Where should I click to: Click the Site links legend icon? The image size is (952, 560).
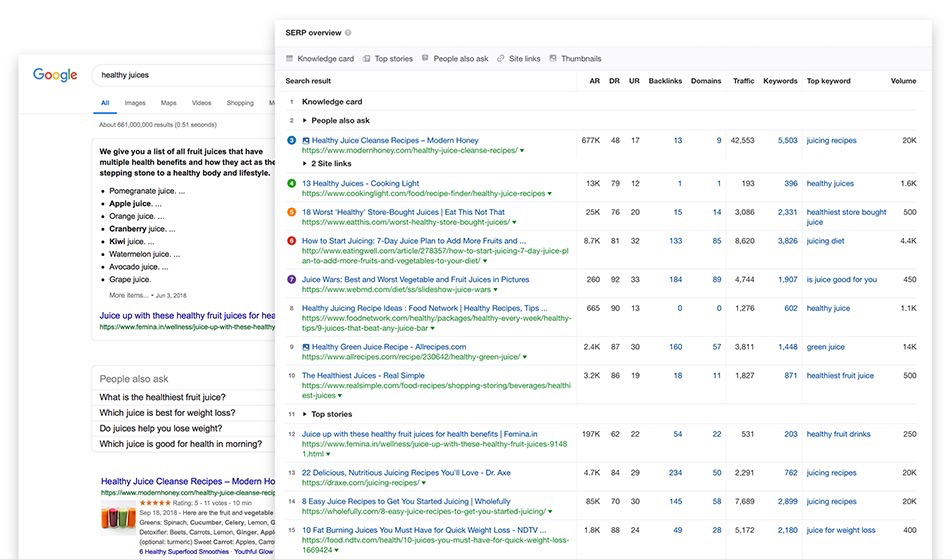(501, 59)
